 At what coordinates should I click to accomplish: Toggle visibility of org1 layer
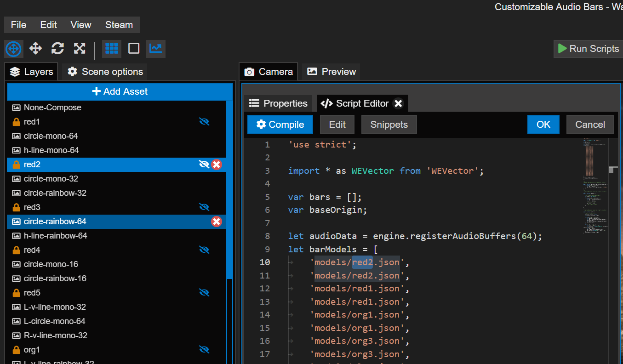point(204,350)
